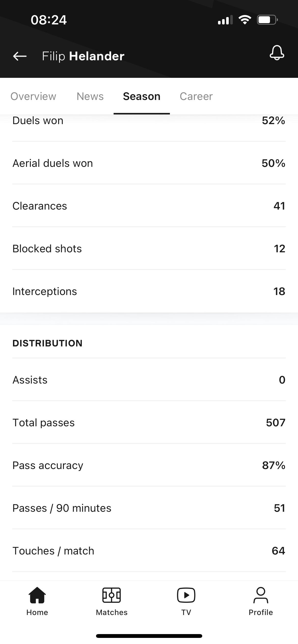Screen dimensions: 298x644
Task: Open the TV play icon
Action: point(186,595)
